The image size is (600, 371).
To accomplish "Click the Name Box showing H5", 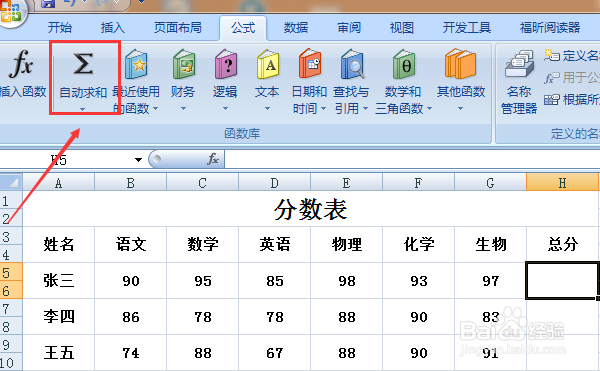I will [65, 160].
